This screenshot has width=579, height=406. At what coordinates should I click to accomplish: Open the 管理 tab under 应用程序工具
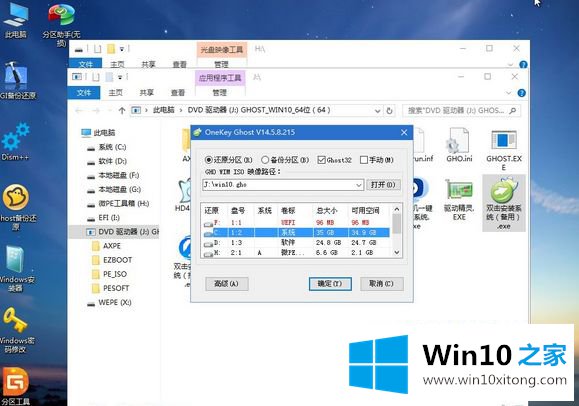pos(220,93)
